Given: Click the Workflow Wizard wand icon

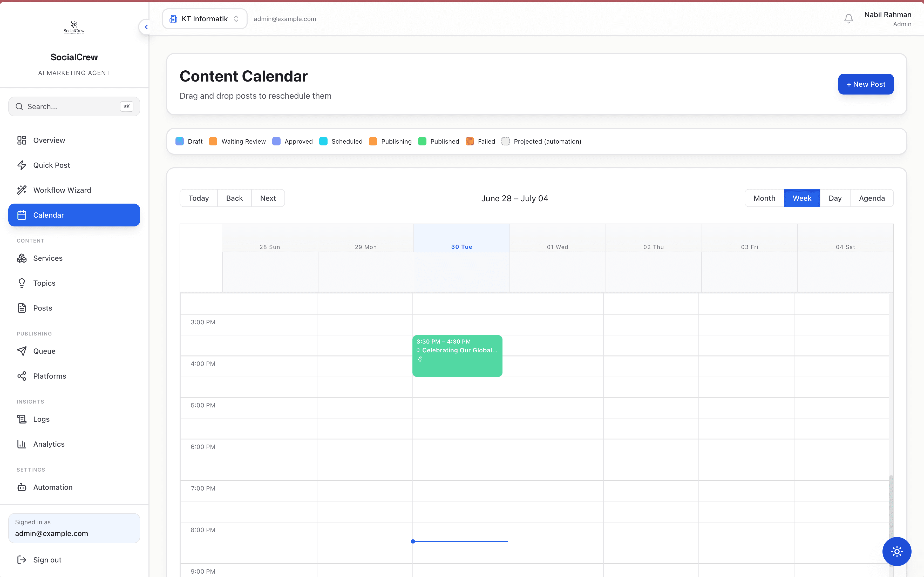Looking at the screenshot, I should (x=22, y=190).
